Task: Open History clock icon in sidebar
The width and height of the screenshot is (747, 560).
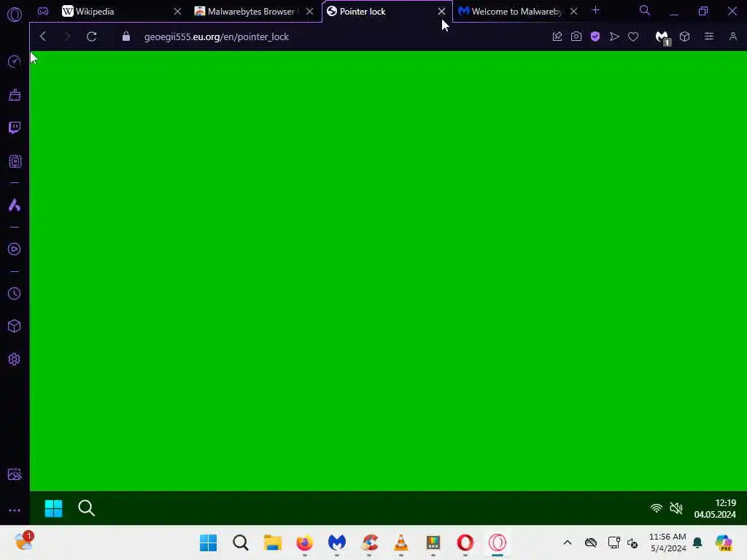Action: (x=15, y=293)
